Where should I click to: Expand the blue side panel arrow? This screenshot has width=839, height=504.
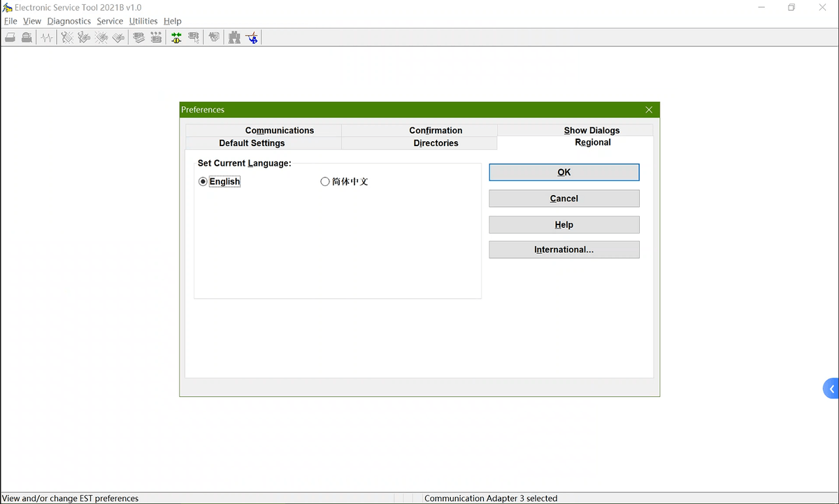(831, 389)
